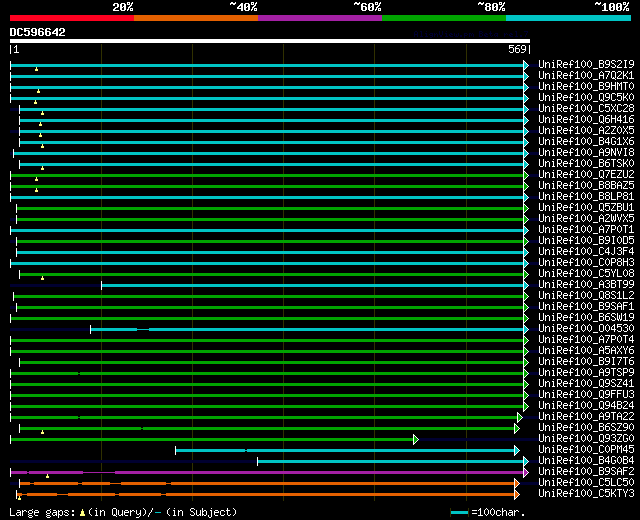Click the 569 query end position
Screen dimensions: 640x520
click(x=517, y=49)
